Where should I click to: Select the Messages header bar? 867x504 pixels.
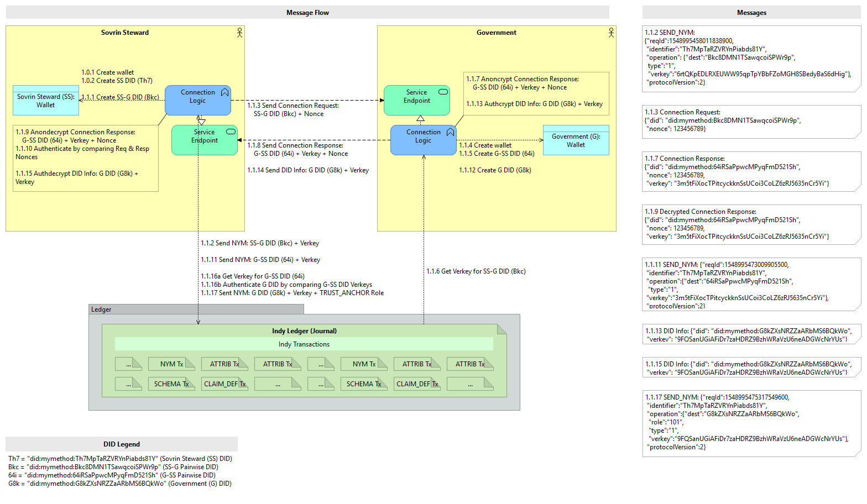[751, 13]
